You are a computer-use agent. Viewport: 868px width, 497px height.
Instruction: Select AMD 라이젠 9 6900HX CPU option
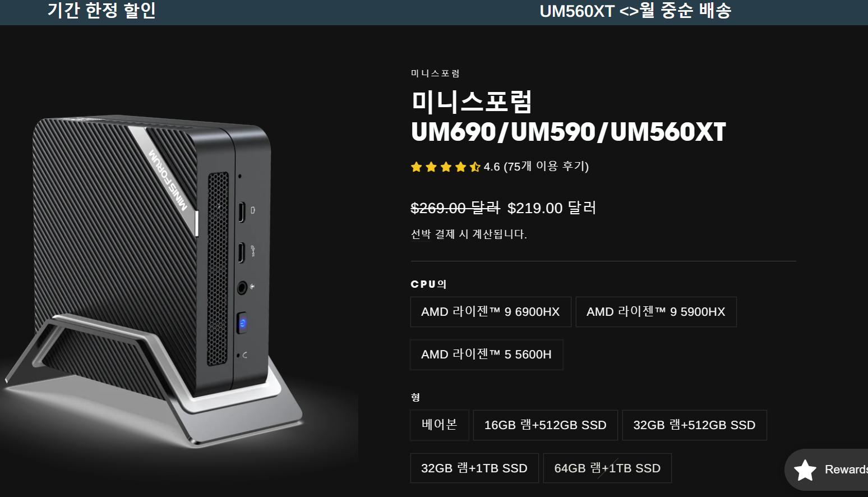coord(491,312)
